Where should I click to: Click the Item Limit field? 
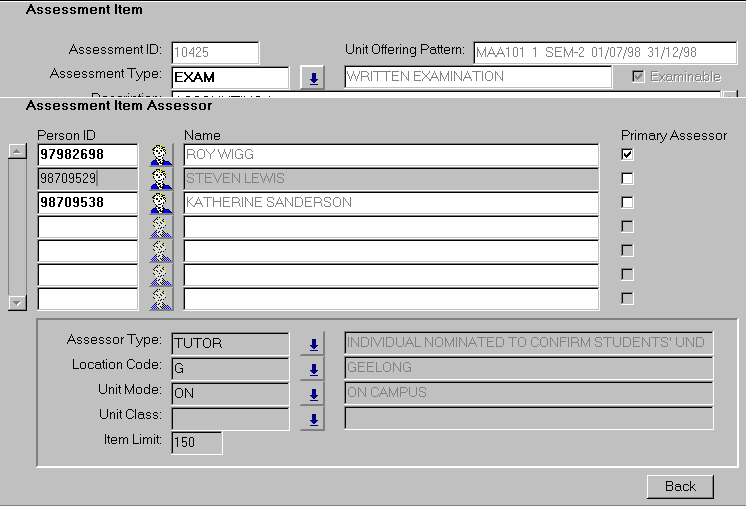pyautogui.click(x=197, y=442)
